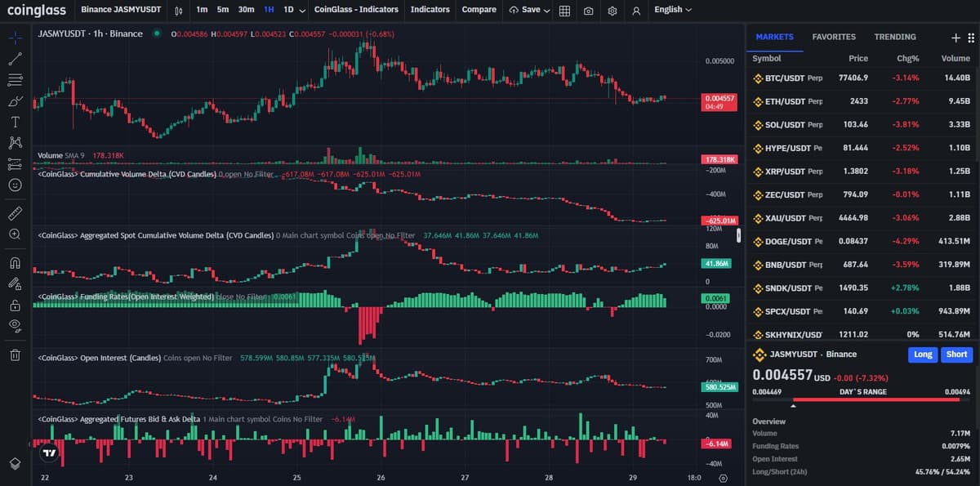
Task: Toggle lock all drawing tools
Action: tap(15, 305)
